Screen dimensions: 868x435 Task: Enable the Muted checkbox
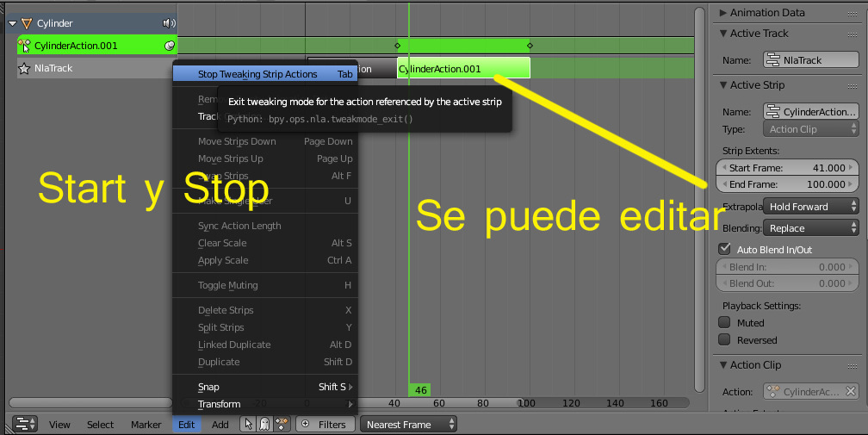coord(725,322)
